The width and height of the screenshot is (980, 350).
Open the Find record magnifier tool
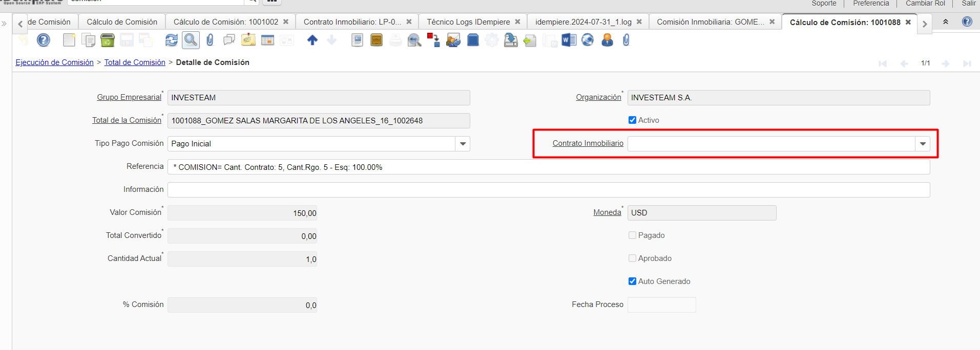pyautogui.click(x=191, y=40)
